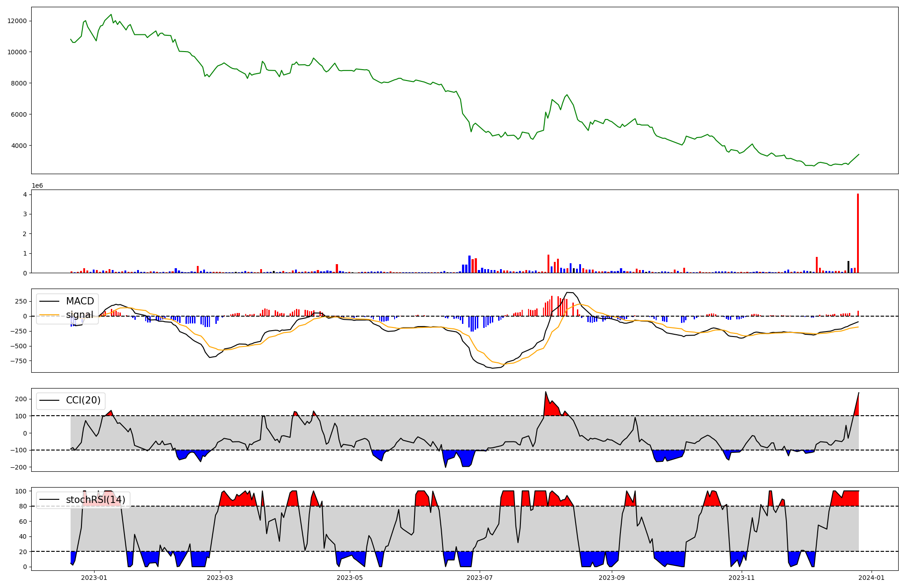Viewport: 905px width, 588px height.
Task: Click the 2023-01 date tick label
Action: coord(94,578)
